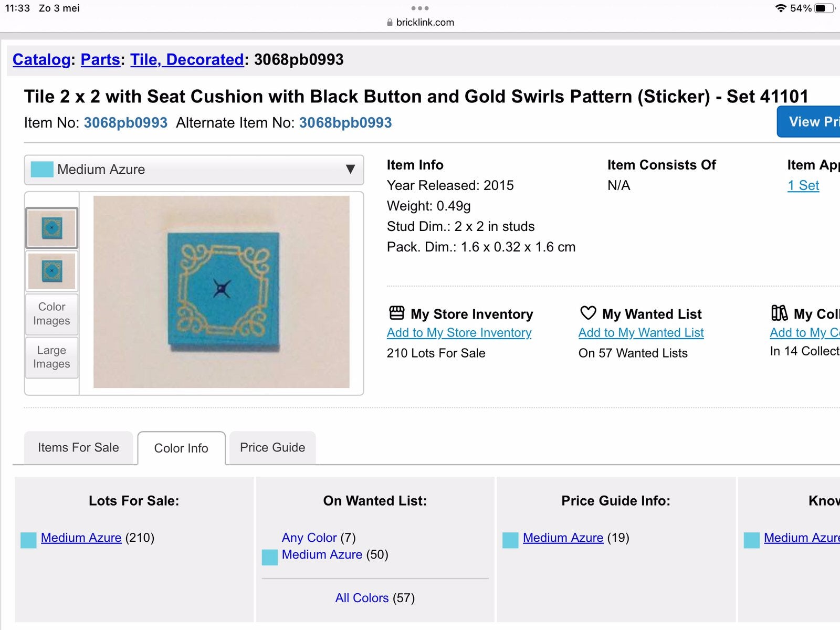Click Add to My Wanted List link
Screen dimensions: 840x630
click(641, 333)
